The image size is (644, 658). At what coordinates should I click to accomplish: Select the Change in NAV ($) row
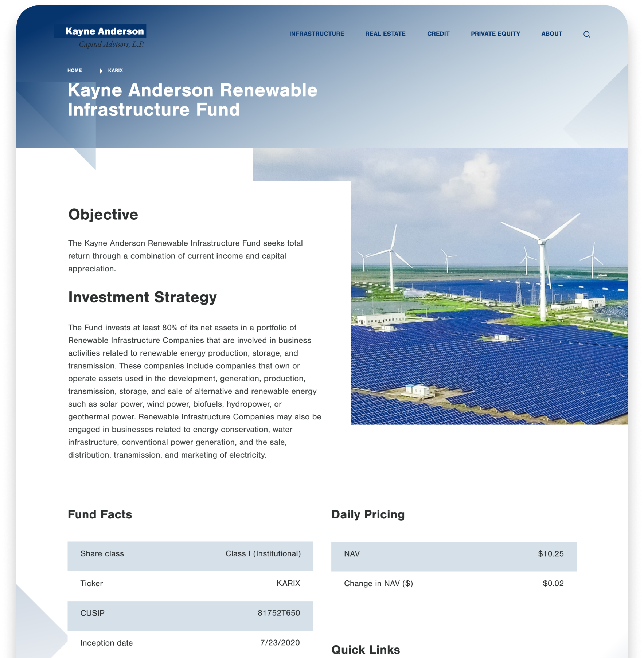(453, 584)
